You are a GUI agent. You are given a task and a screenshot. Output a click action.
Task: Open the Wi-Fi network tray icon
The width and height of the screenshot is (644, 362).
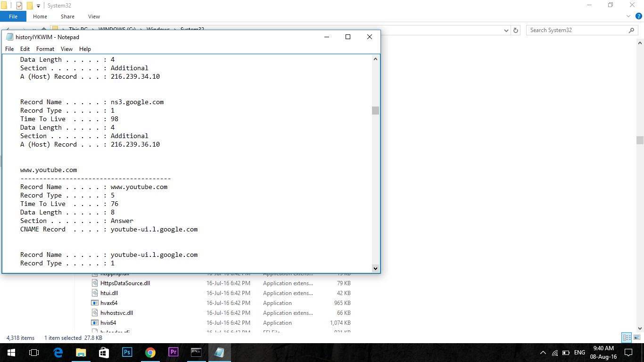coord(555,353)
